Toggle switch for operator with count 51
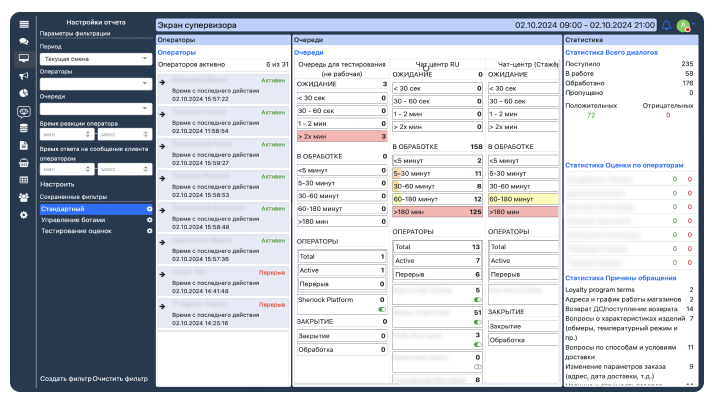This screenshot has width=716, height=402. point(477,322)
